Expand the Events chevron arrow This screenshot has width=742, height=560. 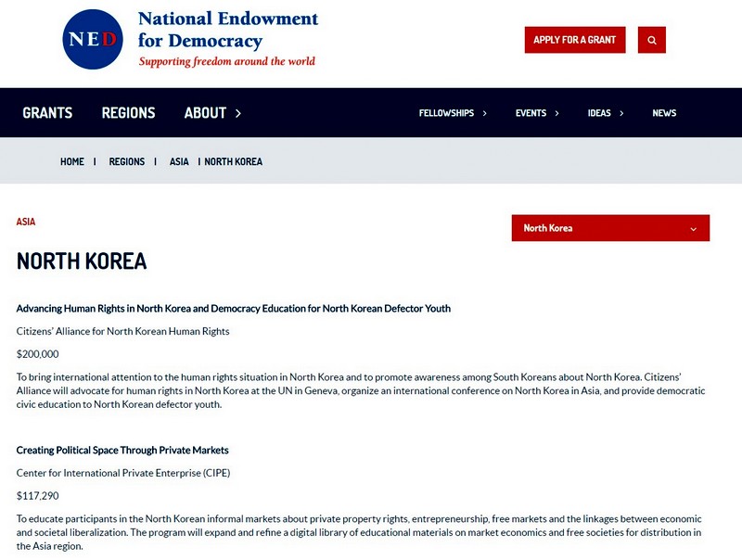(557, 113)
